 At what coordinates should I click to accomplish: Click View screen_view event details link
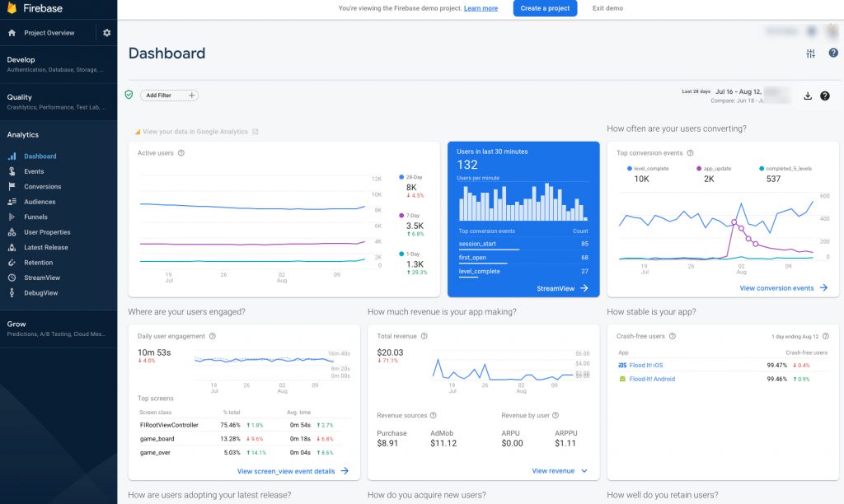pos(293,471)
